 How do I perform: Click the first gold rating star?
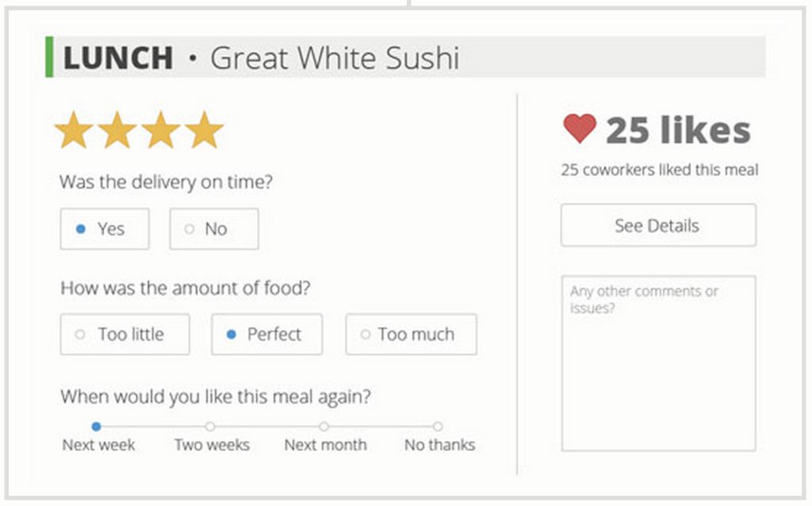[74, 130]
